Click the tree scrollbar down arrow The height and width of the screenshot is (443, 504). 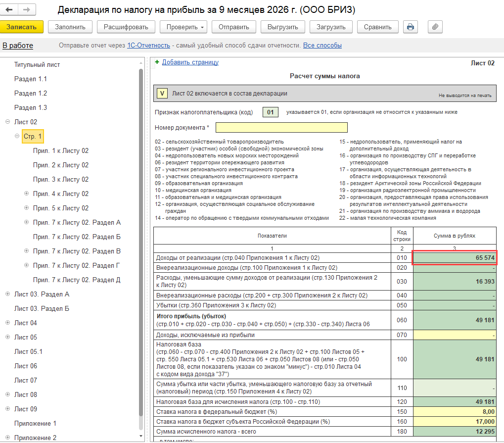[141, 436]
